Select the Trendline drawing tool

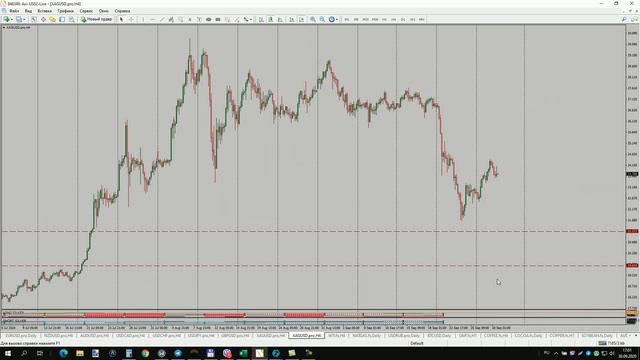click(x=162, y=19)
